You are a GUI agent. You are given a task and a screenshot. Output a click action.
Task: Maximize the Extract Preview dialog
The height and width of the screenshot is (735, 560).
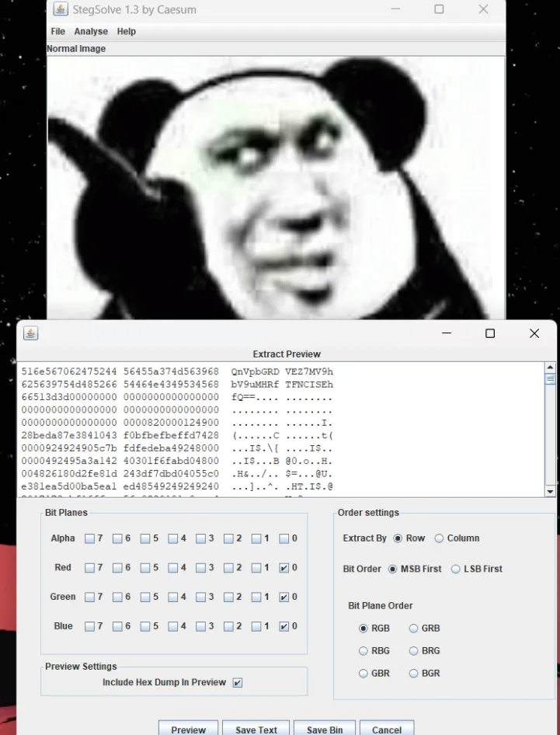coord(490,333)
